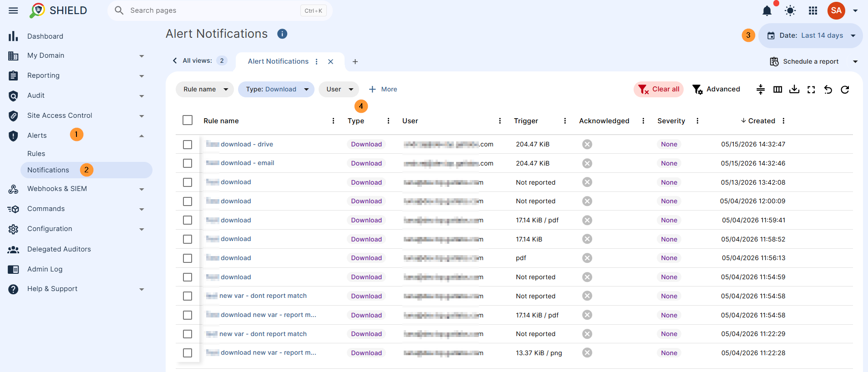Click acknowledged status icon for download - drive row
The height and width of the screenshot is (372, 868).
click(587, 144)
